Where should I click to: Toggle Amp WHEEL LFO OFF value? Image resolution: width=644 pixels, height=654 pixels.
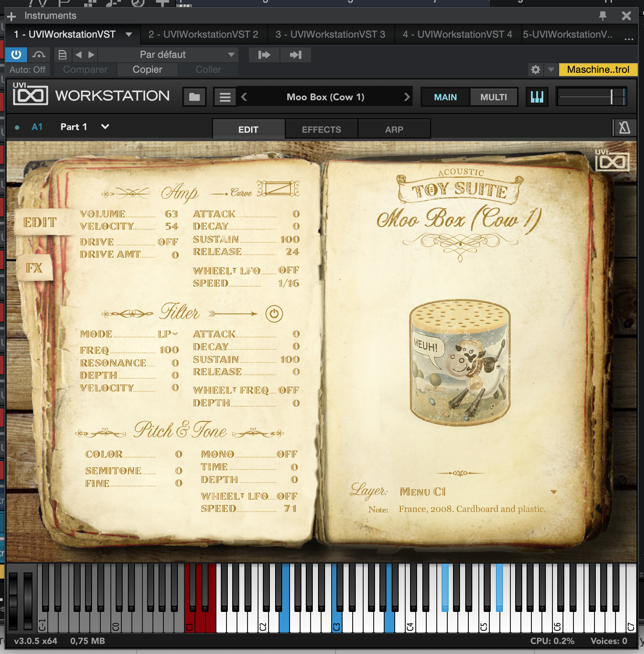point(289,270)
